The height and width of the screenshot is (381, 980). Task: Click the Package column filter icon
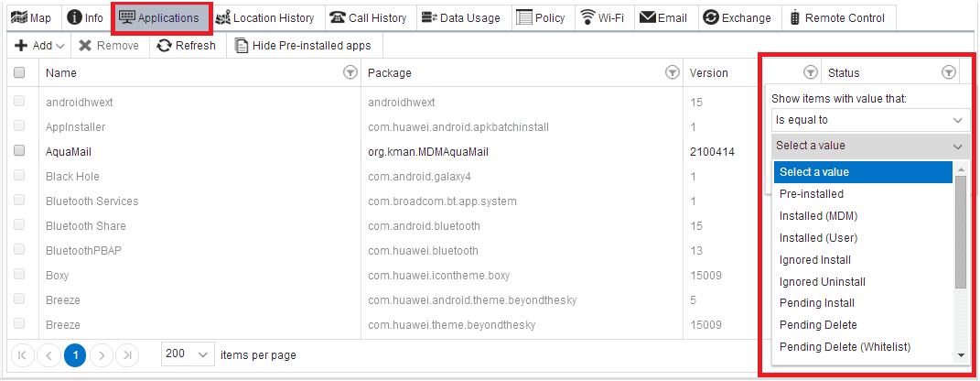tap(672, 73)
